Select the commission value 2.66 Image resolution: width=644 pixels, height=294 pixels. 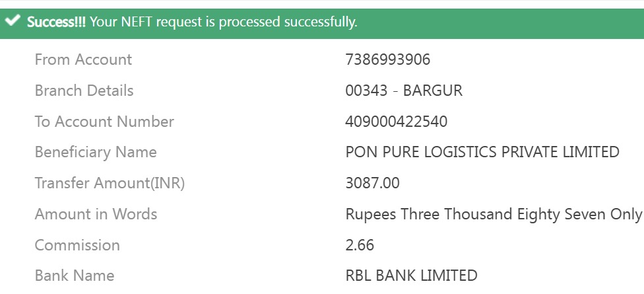[x=360, y=245]
